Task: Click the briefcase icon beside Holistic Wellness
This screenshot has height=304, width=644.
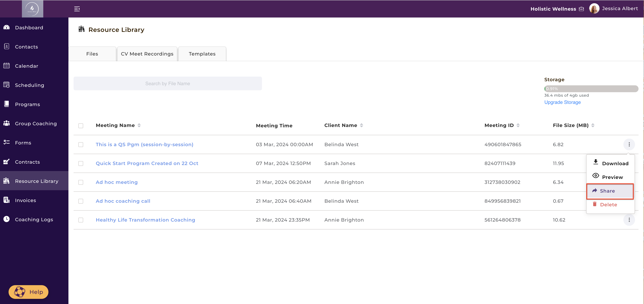Action: 582,9
